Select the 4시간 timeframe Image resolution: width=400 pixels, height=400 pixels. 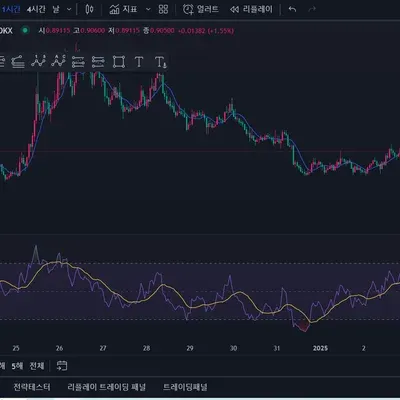[36, 9]
